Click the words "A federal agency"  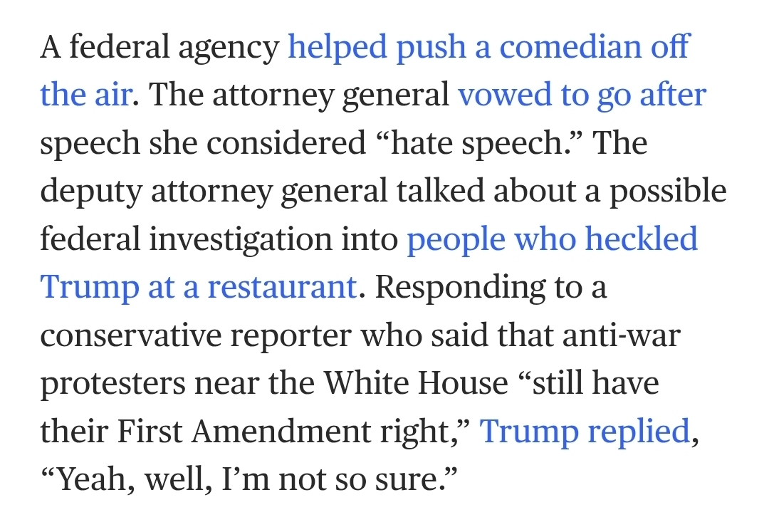pos(159,47)
